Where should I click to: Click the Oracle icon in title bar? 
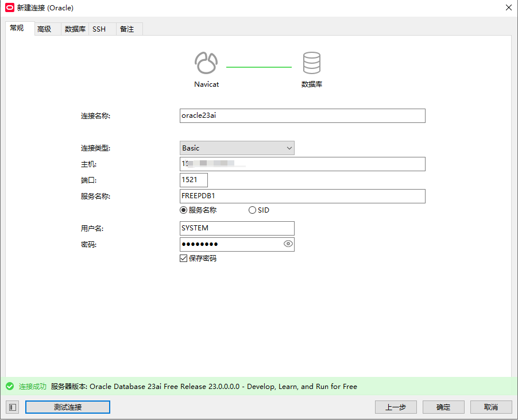pos(10,7)
